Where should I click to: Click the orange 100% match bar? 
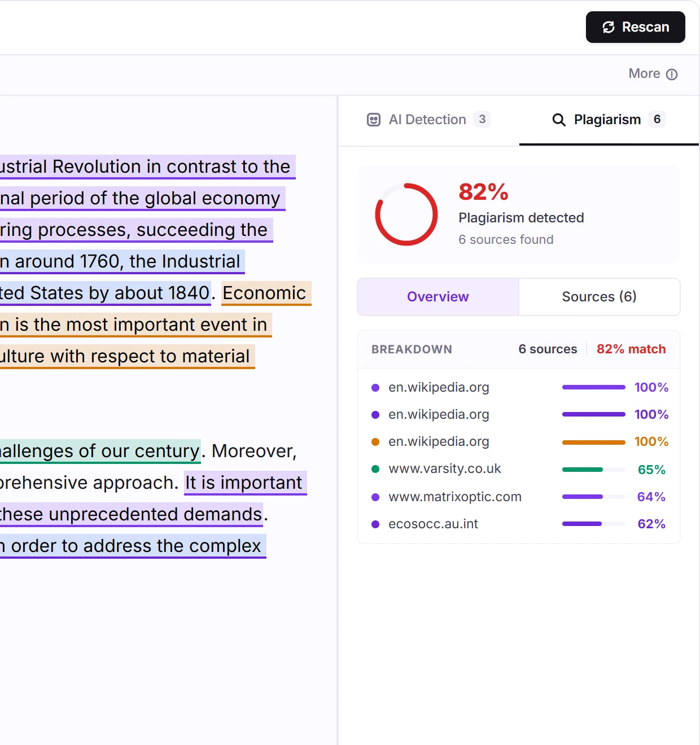[594, 442]
